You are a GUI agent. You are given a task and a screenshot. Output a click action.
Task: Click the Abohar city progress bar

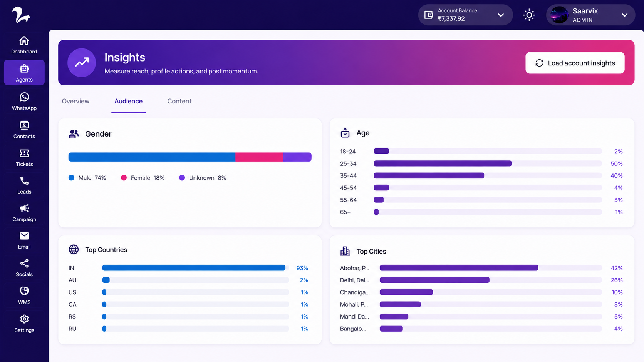coord(459,268)
